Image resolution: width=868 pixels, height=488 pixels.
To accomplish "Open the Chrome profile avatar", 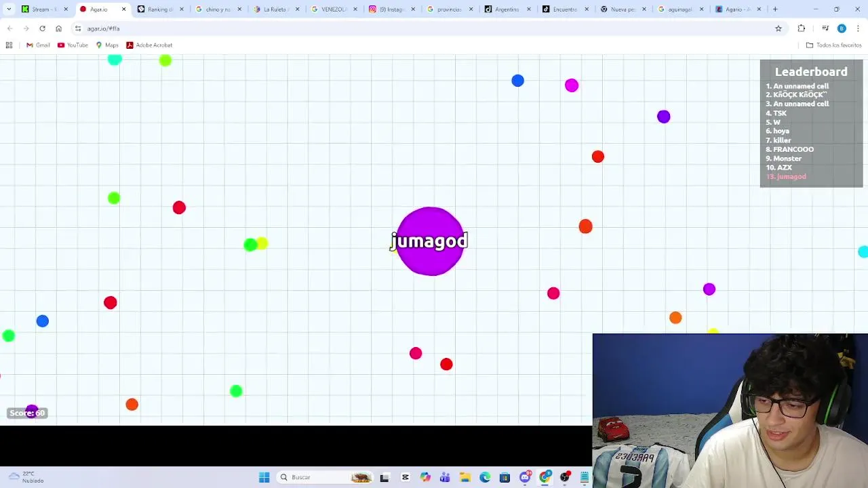I will pos(842,28).
